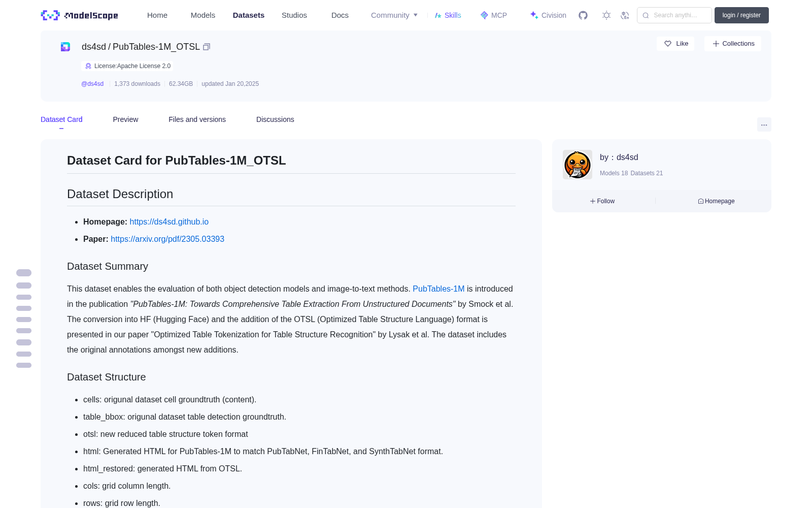
Task: Add dataset to Collections
Action: click(x=733, y=44)
